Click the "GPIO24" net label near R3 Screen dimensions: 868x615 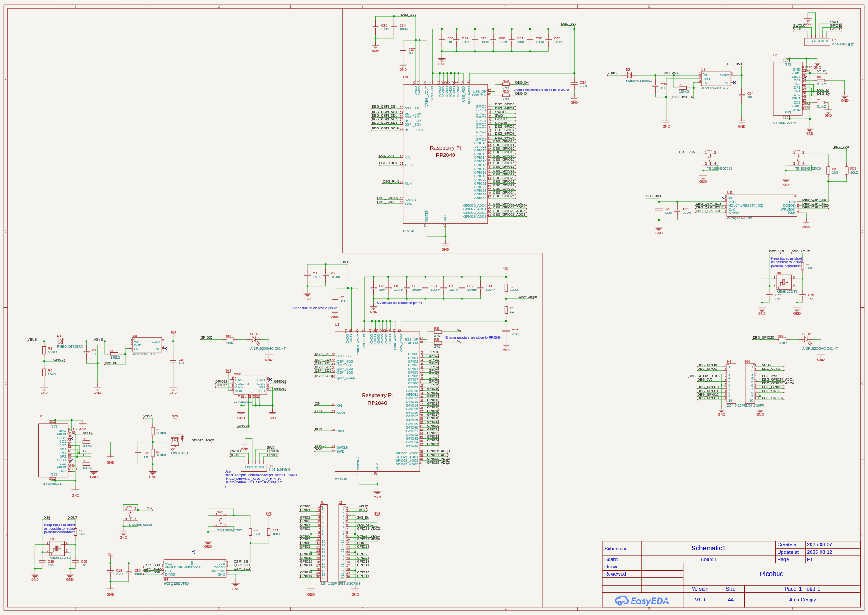click(x=59, y=360)
